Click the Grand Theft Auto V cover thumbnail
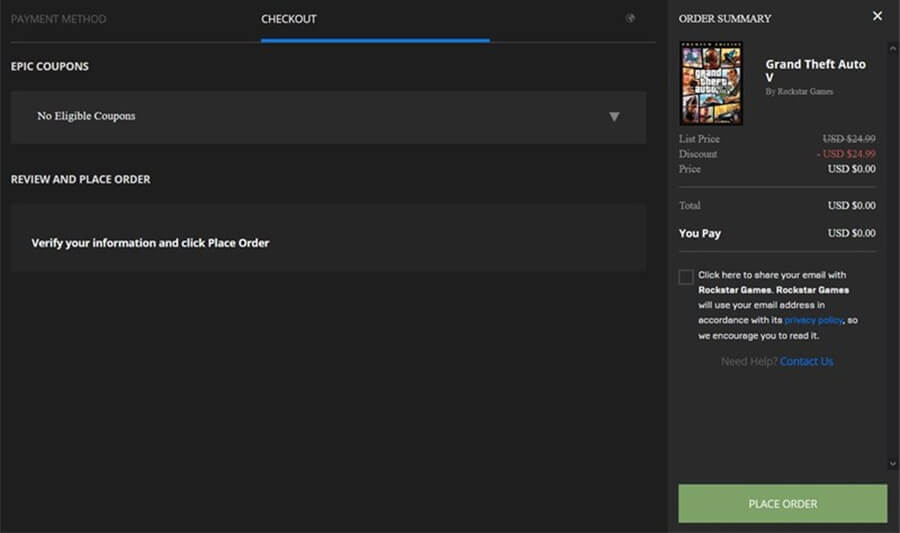The height and width of the screenshot is (533, 900). coord(711,83)
